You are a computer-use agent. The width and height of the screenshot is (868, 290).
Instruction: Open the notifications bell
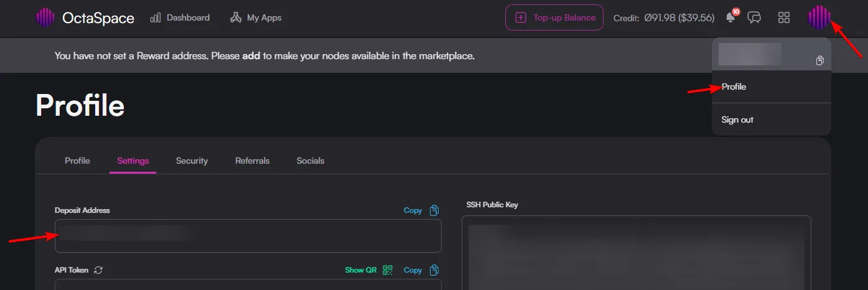tap(731, 17)
